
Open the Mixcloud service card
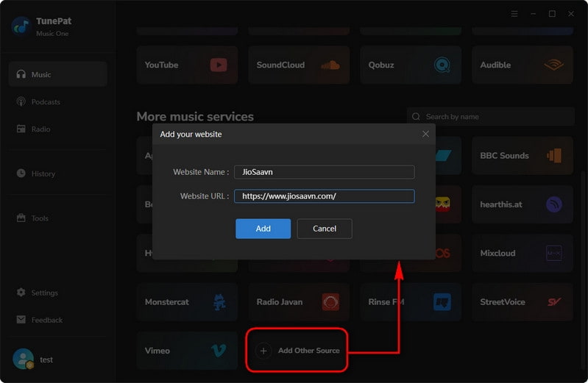[x=522, y=254]
